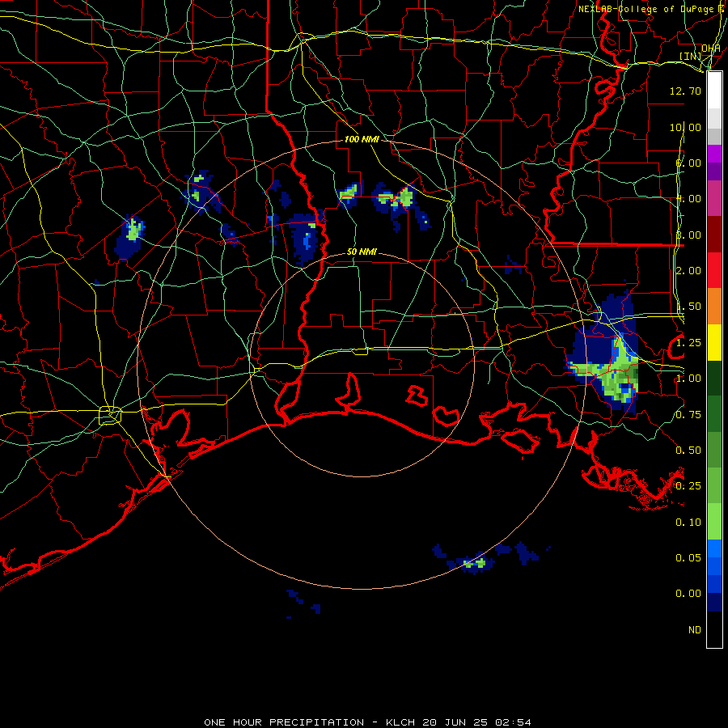
Task: Click the 0.05 legend value
Action: point(688,558)
